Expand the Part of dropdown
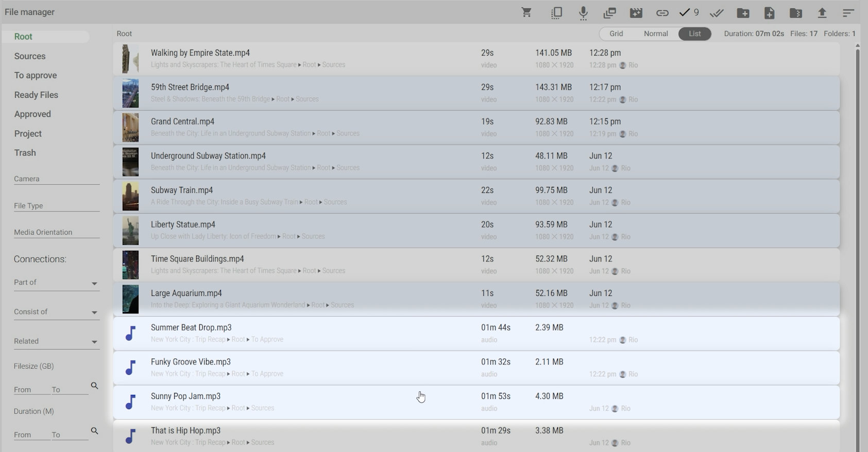This screenshot has width=868, height=452. (x=94, y=283)
